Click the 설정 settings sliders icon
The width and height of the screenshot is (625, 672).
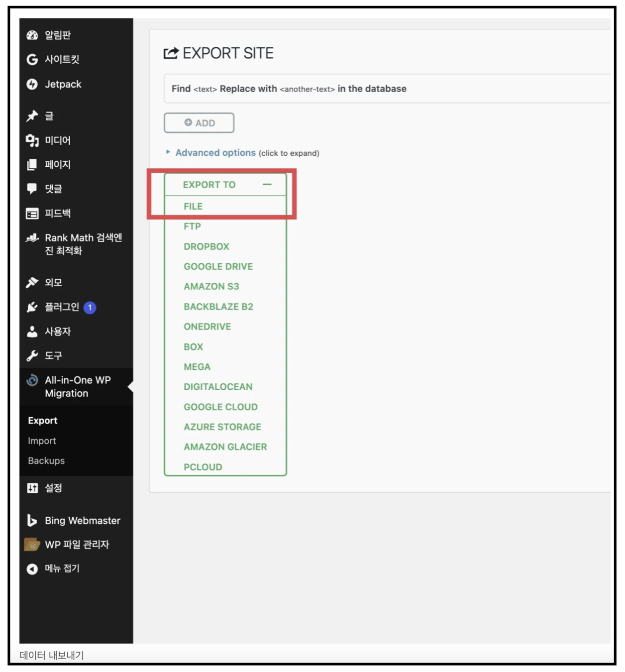point(32,488)
